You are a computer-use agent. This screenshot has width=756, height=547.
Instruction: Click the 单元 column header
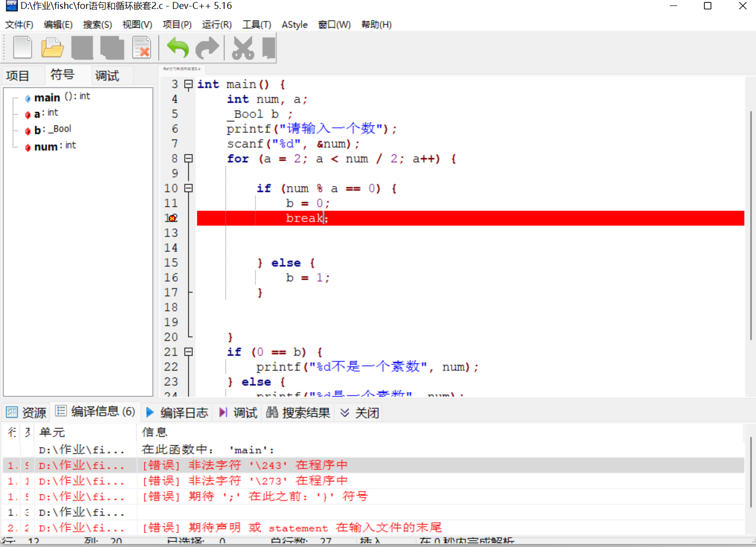[x=86, y=432]
